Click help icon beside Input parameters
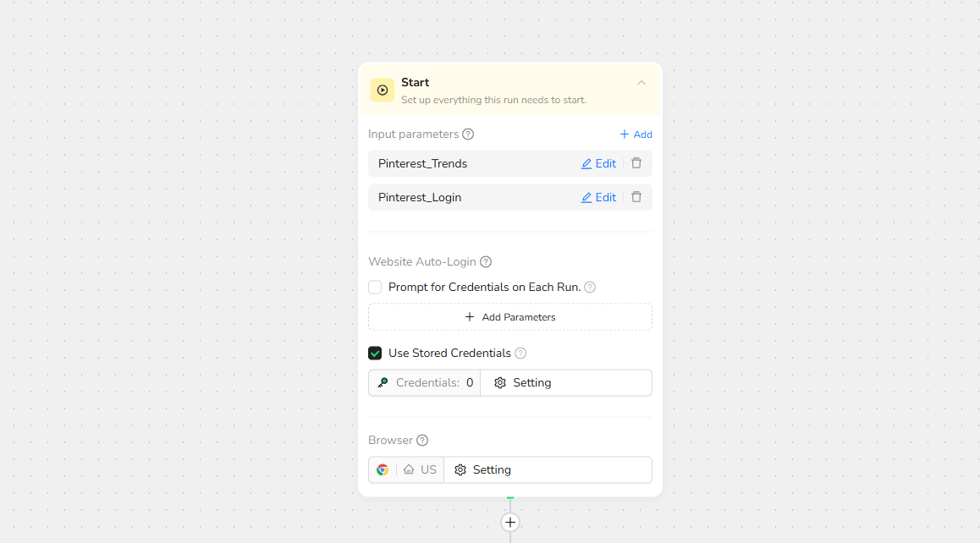This screenshot has height=543, width=980. click(468, 134)
